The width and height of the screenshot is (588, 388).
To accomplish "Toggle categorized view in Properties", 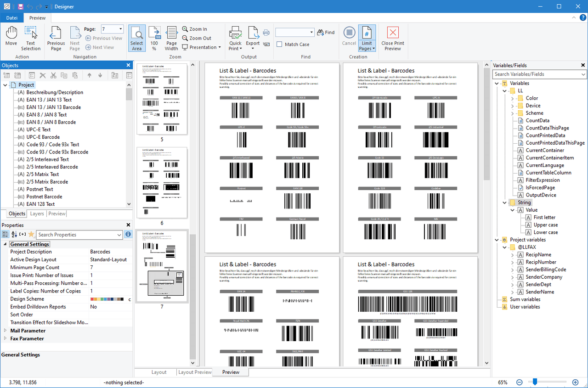I will pyautogui.click(x=6, y=235).
